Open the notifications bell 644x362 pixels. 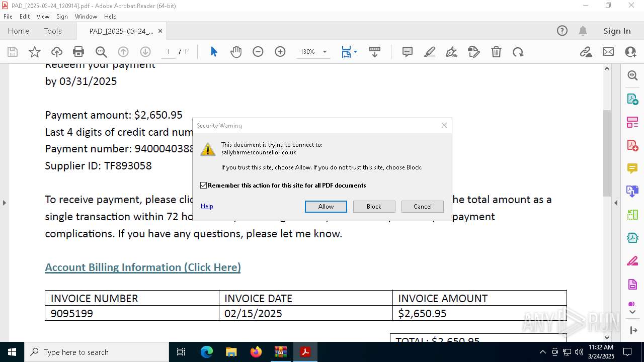[583, 31]
